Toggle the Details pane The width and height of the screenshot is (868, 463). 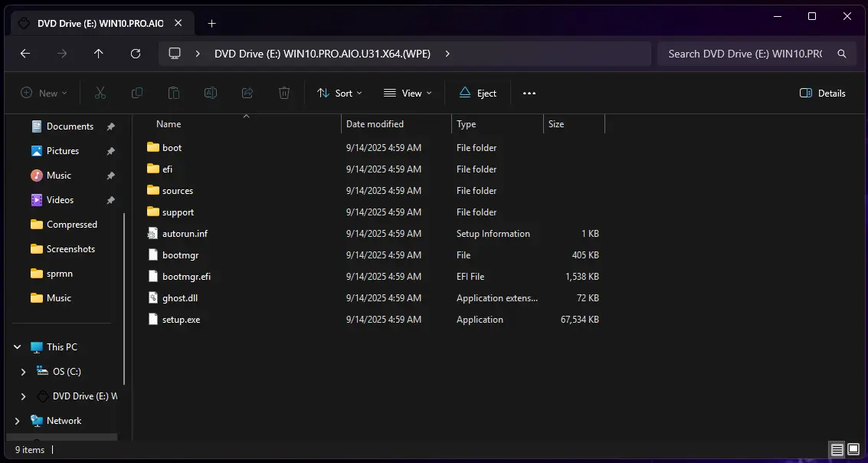823,93
